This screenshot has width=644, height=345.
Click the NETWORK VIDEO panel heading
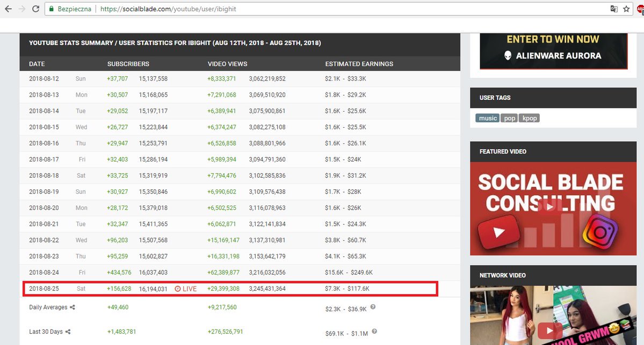pos(502,275)
